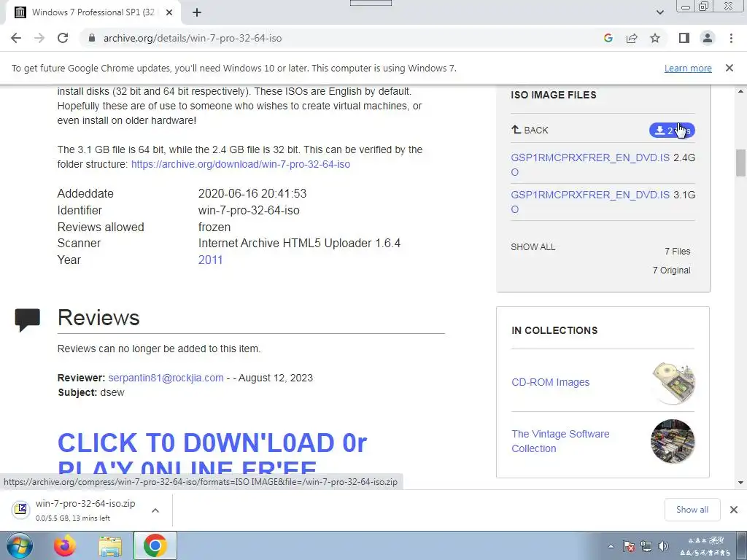This screenshot has width=747, height=560.
Task: Click the page scrollbar down arrow
Action: pos(740,483)
